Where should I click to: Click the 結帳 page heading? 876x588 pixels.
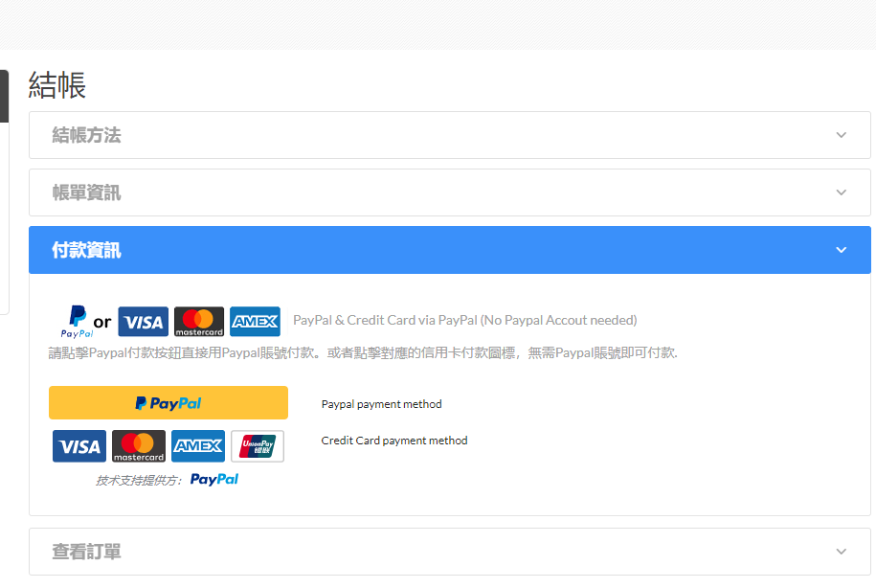57,85
